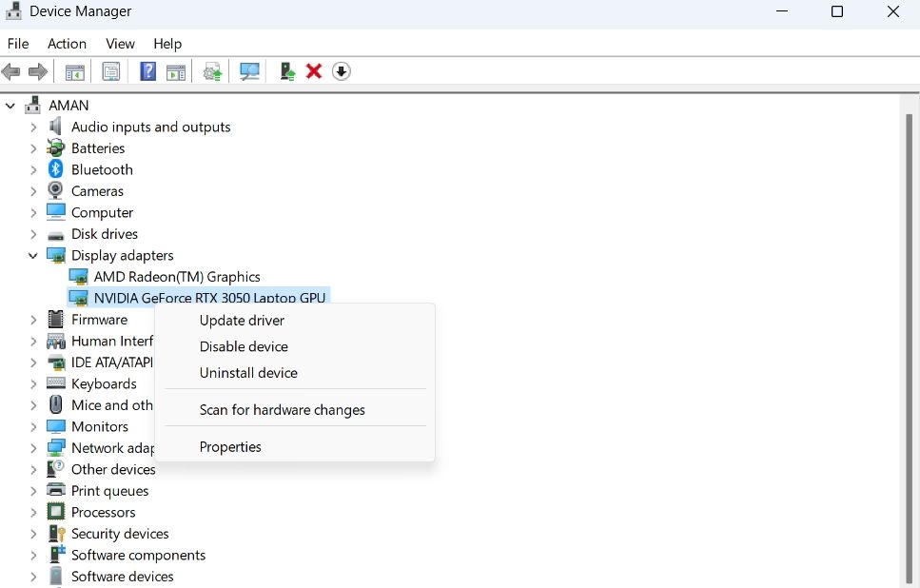
Task: Open the View menu
Action: point(120,44)
